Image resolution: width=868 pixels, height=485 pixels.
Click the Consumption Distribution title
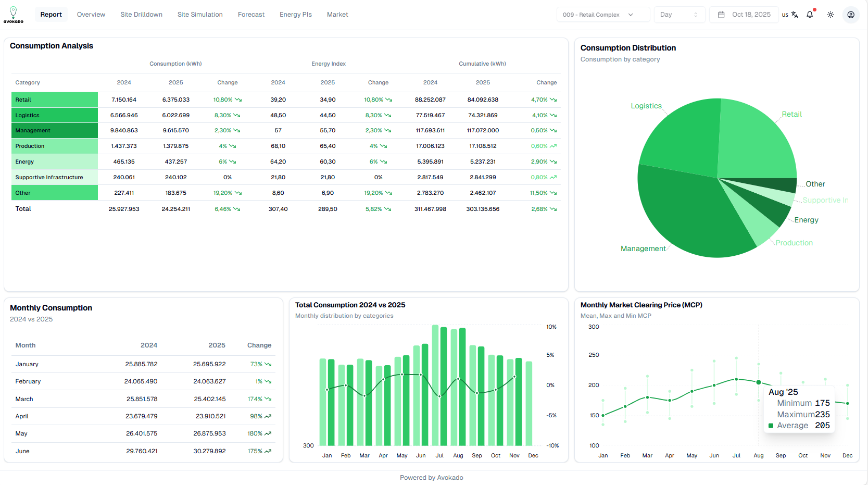click(628, 48)
